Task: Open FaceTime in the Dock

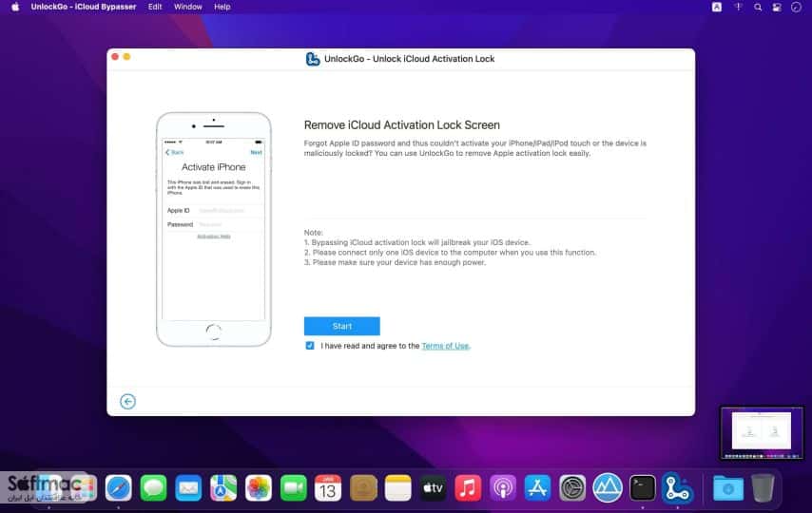Action: 293,487
